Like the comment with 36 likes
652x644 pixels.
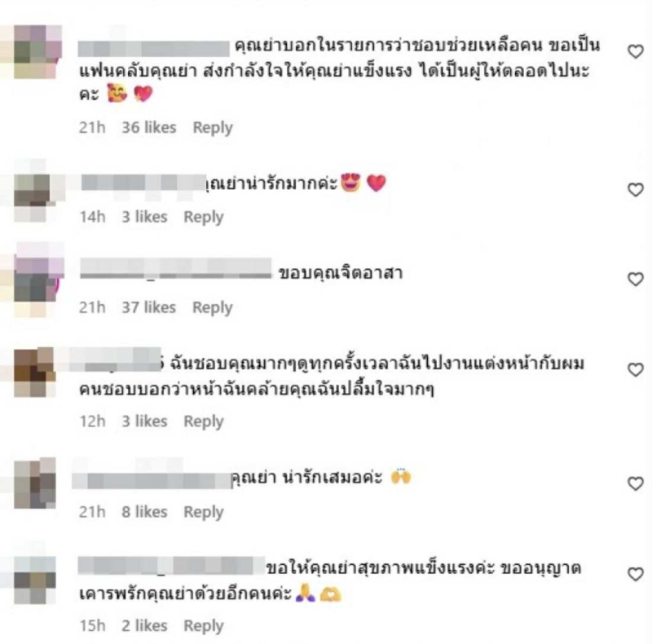[x=635, y=51]
